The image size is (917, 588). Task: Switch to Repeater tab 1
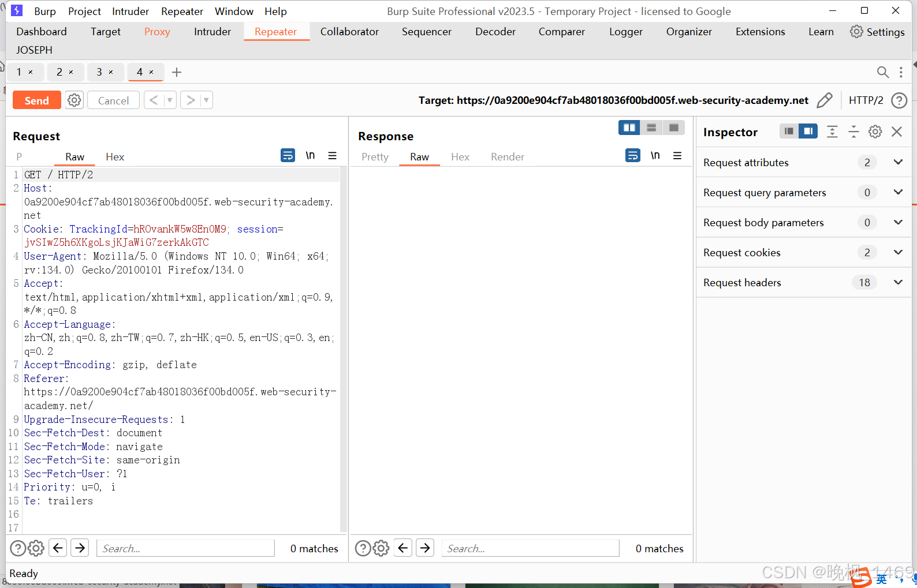pyautogui.click(x=19, y=72)
